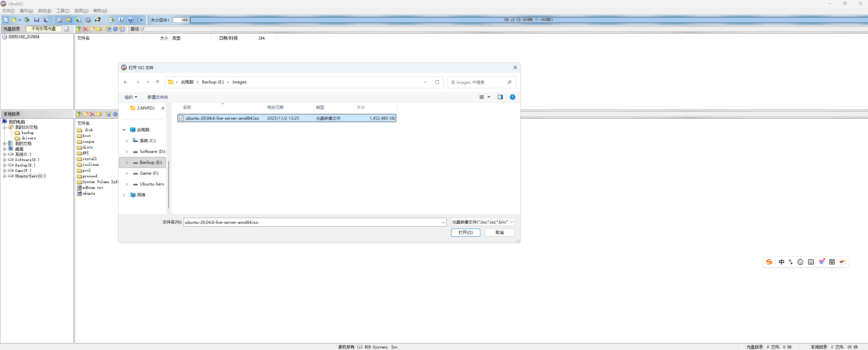Click the blue help icon in the Open ISO dialog
This screenshot has width=868, height=350.
(513, 97)
